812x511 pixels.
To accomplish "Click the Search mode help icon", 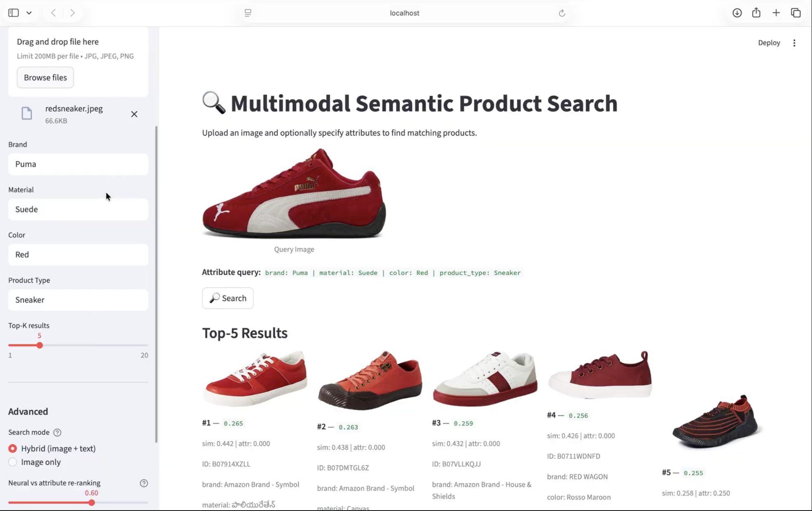I will tap(57, 433).
